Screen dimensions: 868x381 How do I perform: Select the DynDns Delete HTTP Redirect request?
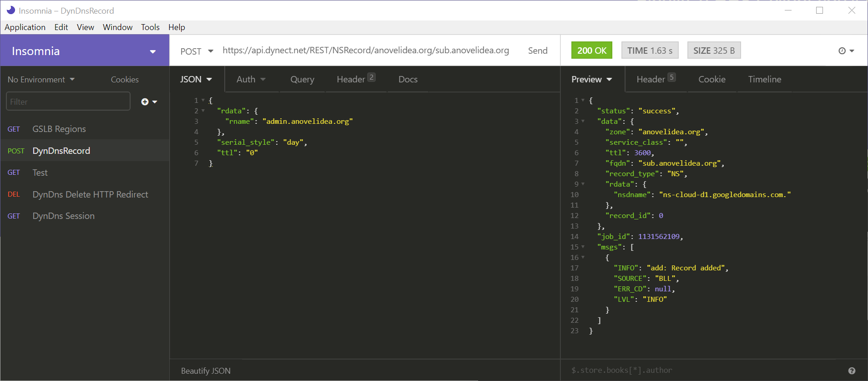click(x=90, y=194)
